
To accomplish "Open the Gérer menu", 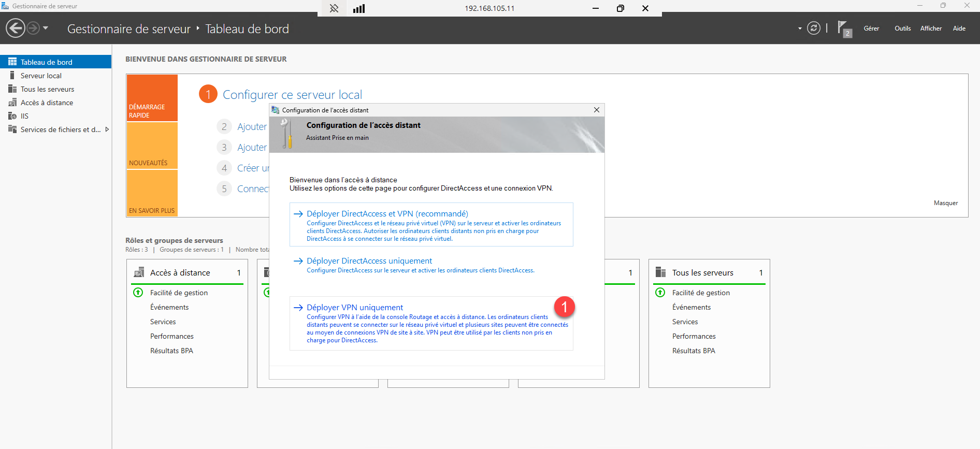I will point(871,28).
